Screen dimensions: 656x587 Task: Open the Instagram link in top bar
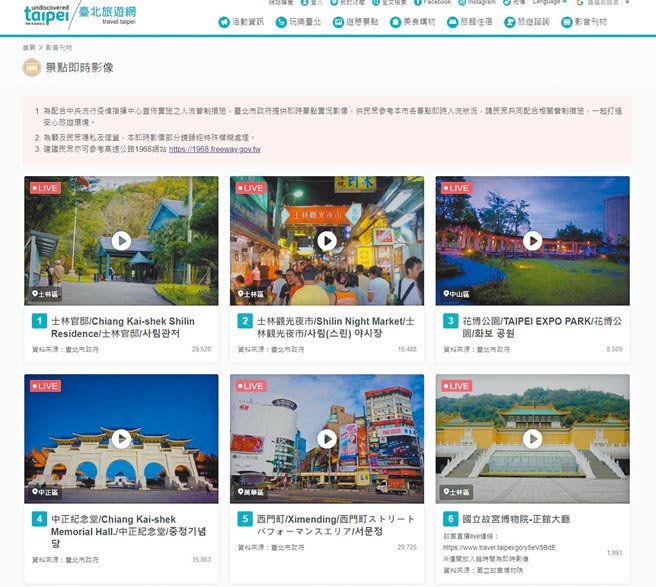(x=477, y=3)
